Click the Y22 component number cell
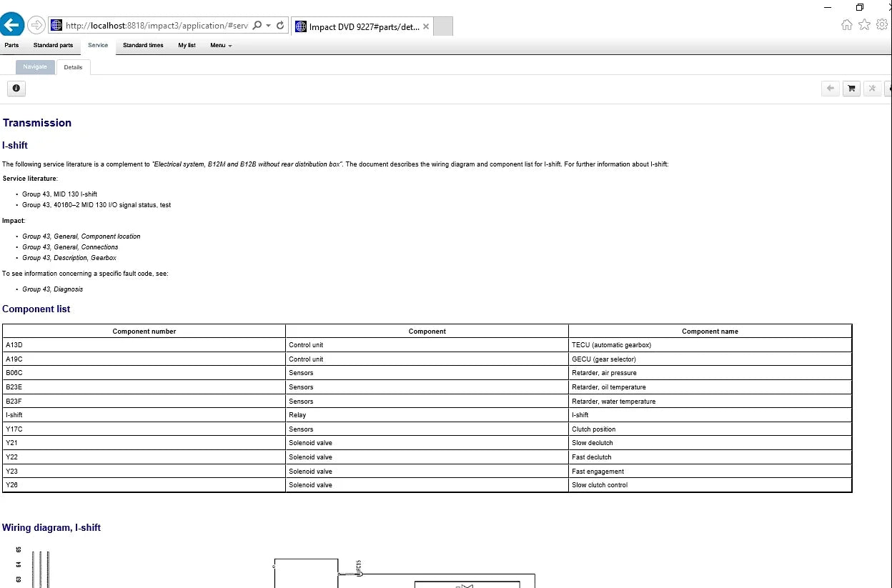The width and height of the screenshot is (892, 588). point(144,457)
